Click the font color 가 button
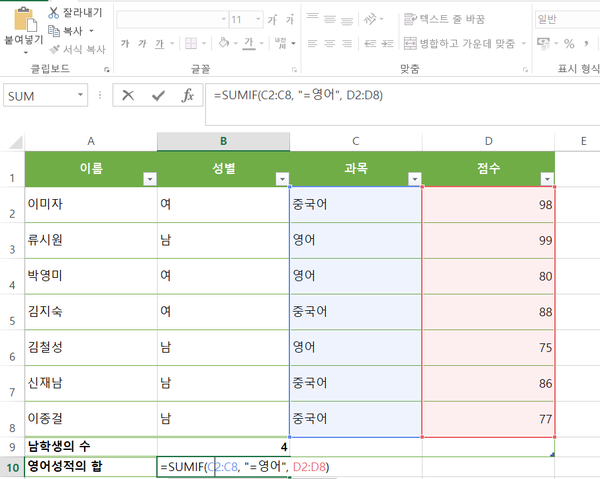The width and height of the screenshot is (600, 479). [x=249, y=43]
